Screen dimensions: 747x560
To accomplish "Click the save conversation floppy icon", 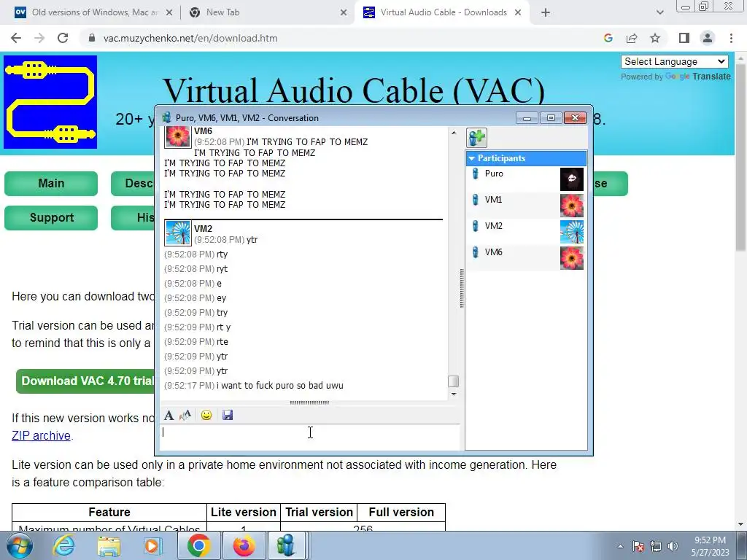I will point(228,415).
